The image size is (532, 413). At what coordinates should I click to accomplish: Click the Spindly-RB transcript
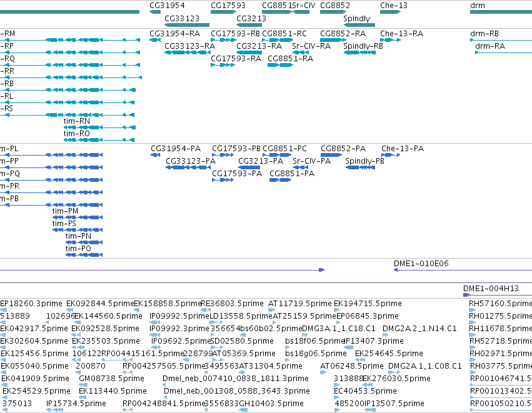[359, 52]
